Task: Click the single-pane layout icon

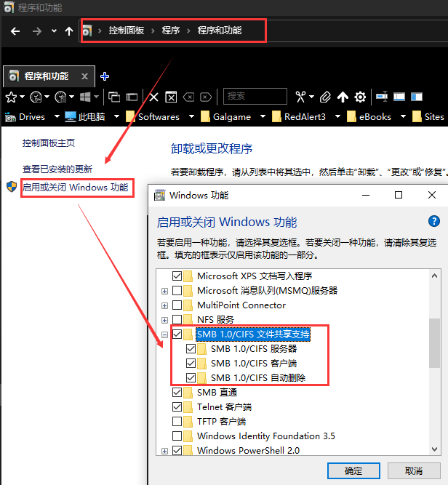Action: point(399,97)
